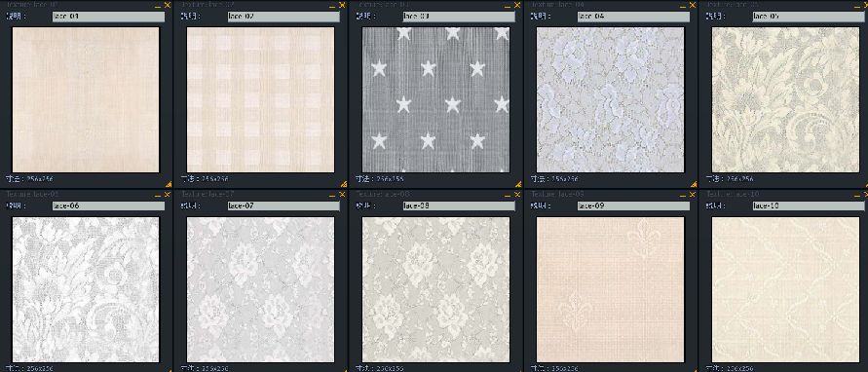Minimize the lace-01 texture panel
Screen dimensions: 868x372
coord(158,6)
